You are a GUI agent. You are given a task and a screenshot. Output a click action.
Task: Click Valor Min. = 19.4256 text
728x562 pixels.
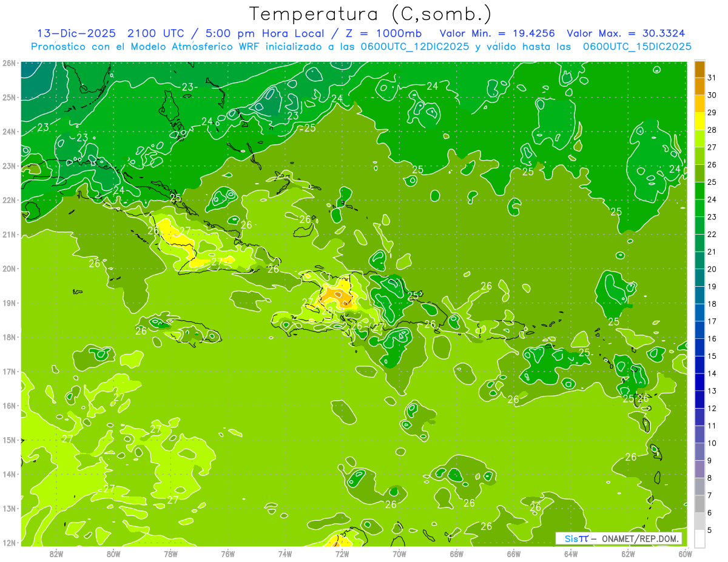[498, 33]
